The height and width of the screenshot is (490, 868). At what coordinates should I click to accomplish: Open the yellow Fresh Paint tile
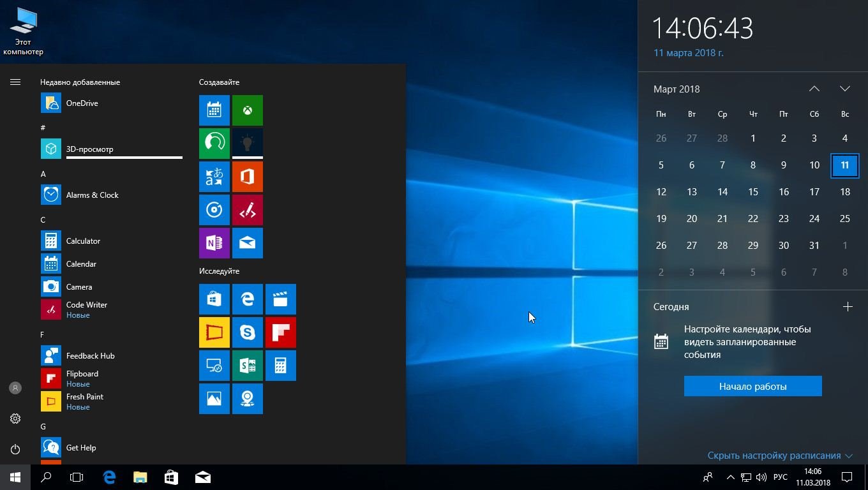click(x=214, y=332)
